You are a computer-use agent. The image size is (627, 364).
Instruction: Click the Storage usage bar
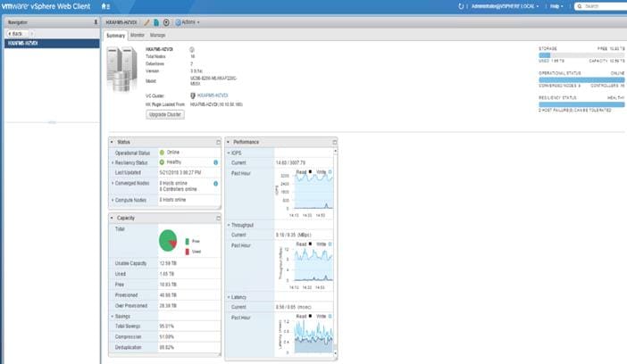coord(581,55)
